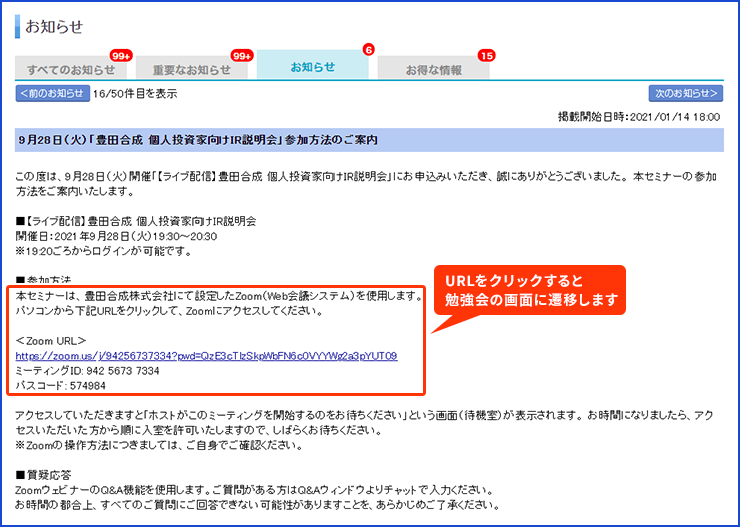The image size is (740, 527).
Task: Click the 16/50件目を表示 counter text
Action: [x=135, y=94]
